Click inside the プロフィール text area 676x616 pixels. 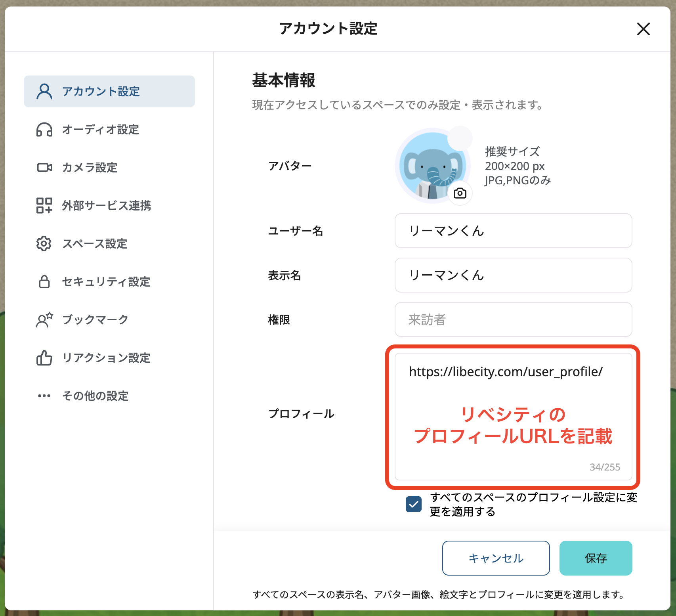pyautogui.click(x=513, y=416)
